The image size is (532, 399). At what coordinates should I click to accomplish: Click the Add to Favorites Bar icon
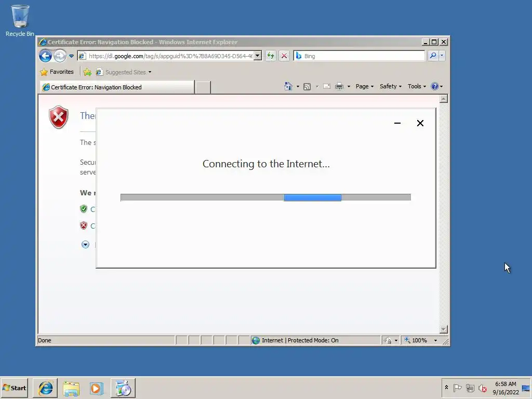[x=87, y=72]
